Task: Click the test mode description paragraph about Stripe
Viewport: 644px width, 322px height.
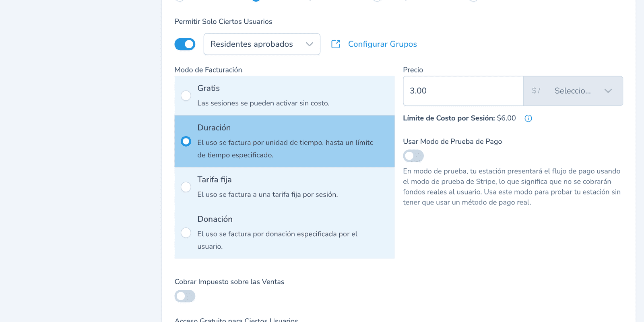Action: click(512, 187)
